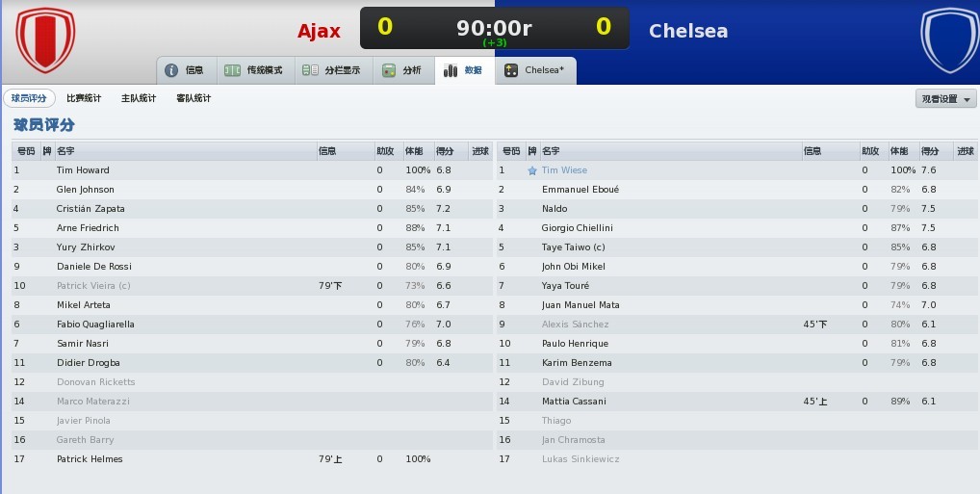Click the Chelsea team name header

[688, 31]
